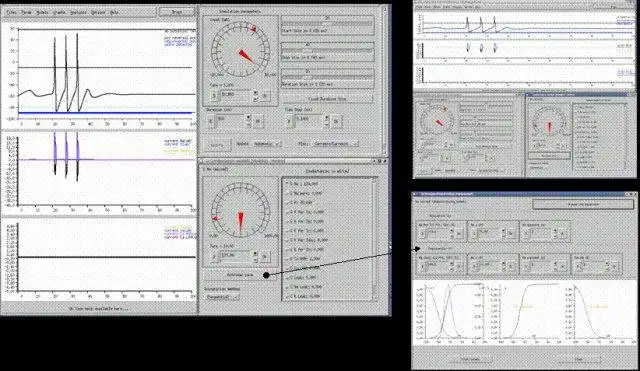Click the value field under the Simulation Parameters dial
The height and width of the screenshot is (371, 640).
pos(236,96)
